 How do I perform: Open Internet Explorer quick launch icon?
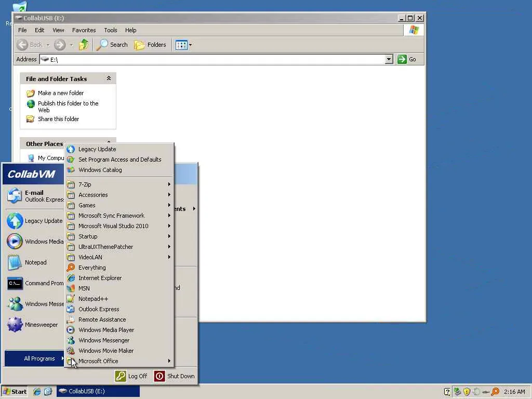(37, 392)
